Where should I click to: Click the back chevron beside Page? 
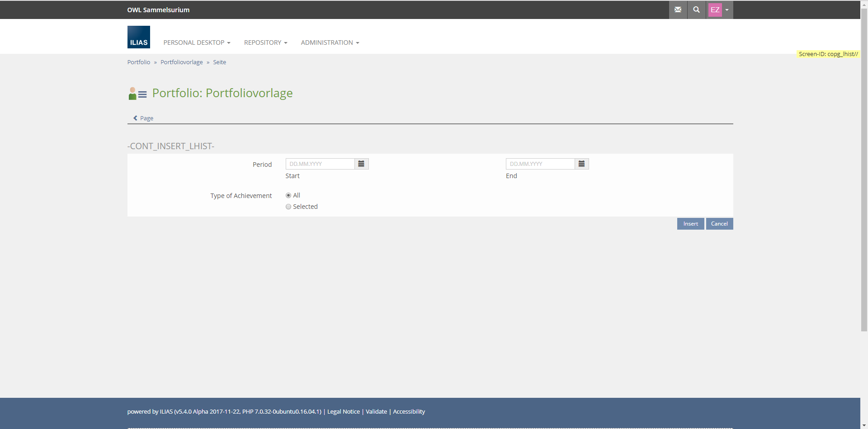135,118
